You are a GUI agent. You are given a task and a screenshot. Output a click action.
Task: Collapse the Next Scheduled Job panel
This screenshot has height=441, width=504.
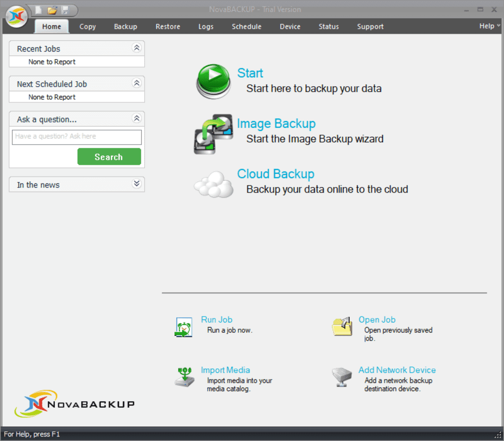(137, 83)
